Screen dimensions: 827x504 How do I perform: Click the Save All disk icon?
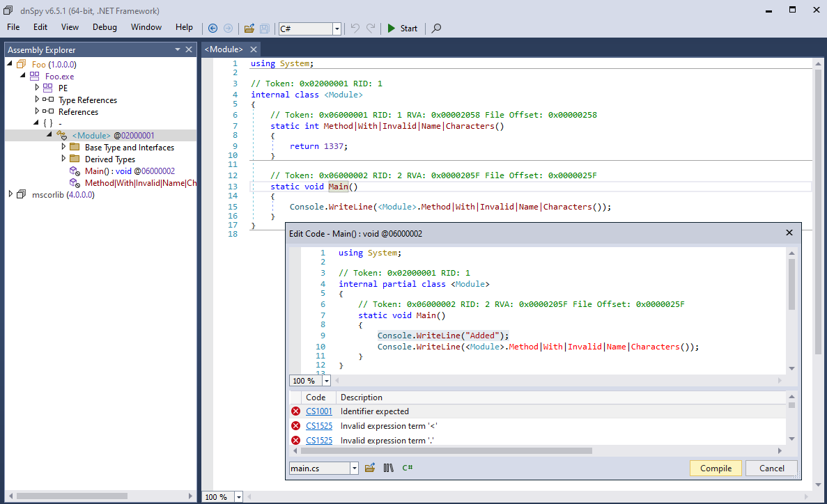265,29
